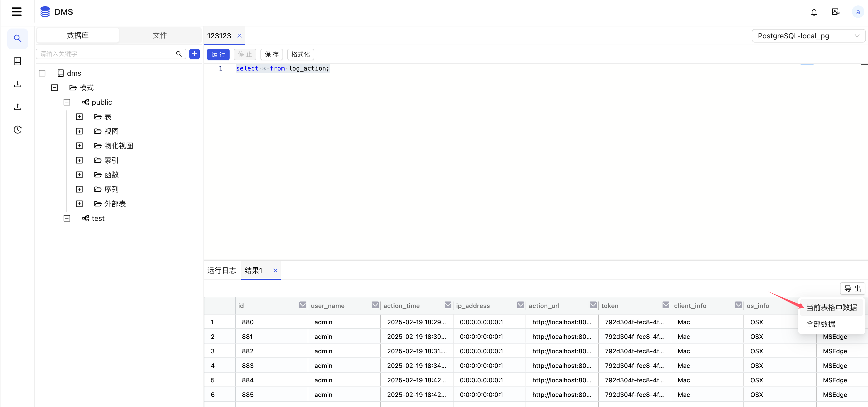
Task: Expand the 外部表 node
Action: (x=80, y=204)
